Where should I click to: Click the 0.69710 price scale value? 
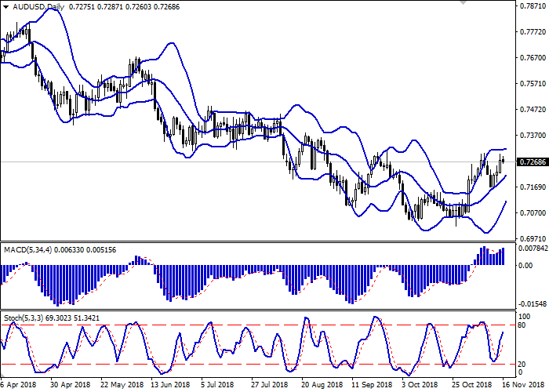tap(533, 239)
